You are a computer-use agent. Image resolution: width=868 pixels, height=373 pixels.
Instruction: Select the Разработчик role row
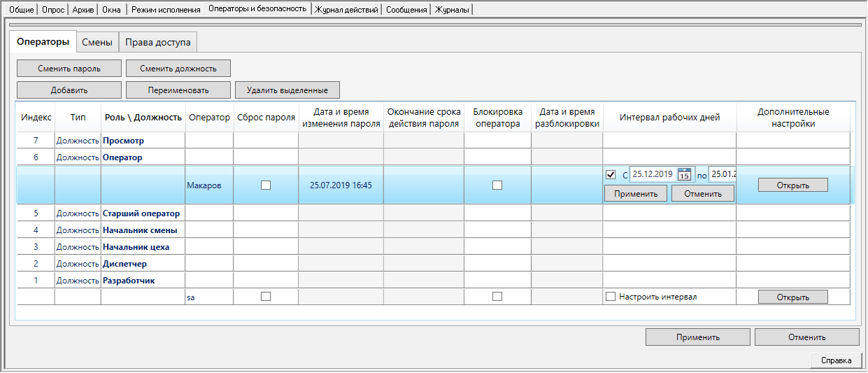(x=434, y=281)
